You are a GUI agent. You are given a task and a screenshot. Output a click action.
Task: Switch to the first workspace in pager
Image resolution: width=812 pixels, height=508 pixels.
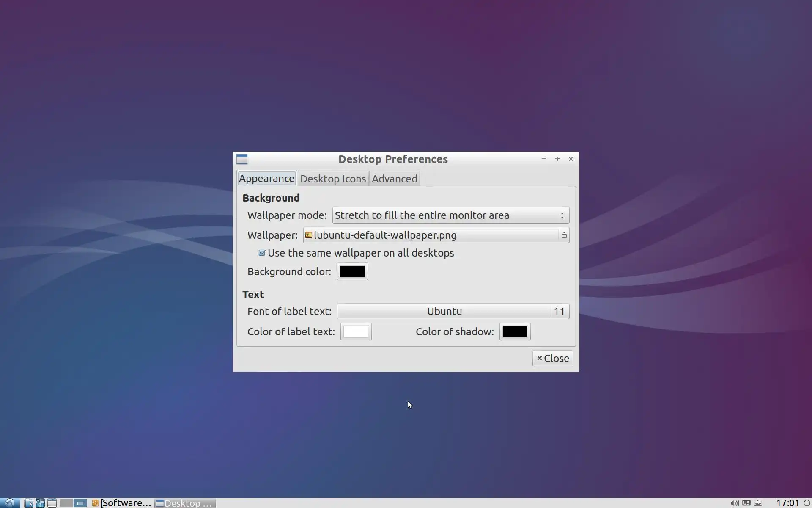point(66,503)
